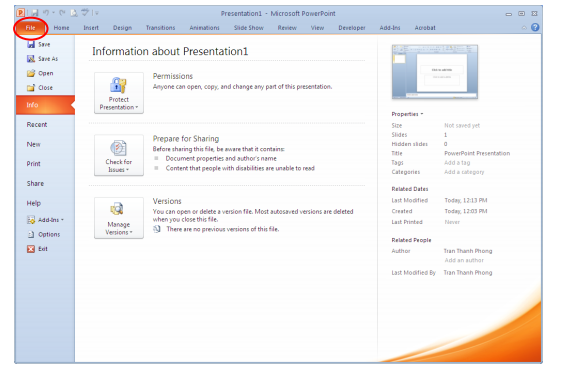Go to the Slide Show tab
566x374 pixels.
click(249, 28)
